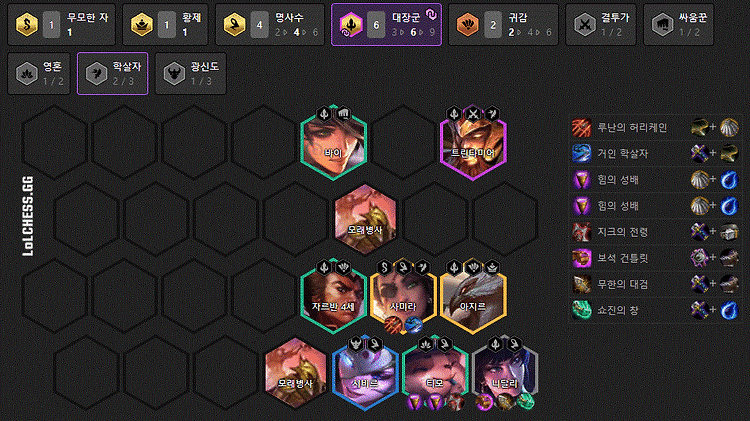Click the LoLCHESS.GG logo text
This screenshot has height=421, width=750.
pos(28,216)
